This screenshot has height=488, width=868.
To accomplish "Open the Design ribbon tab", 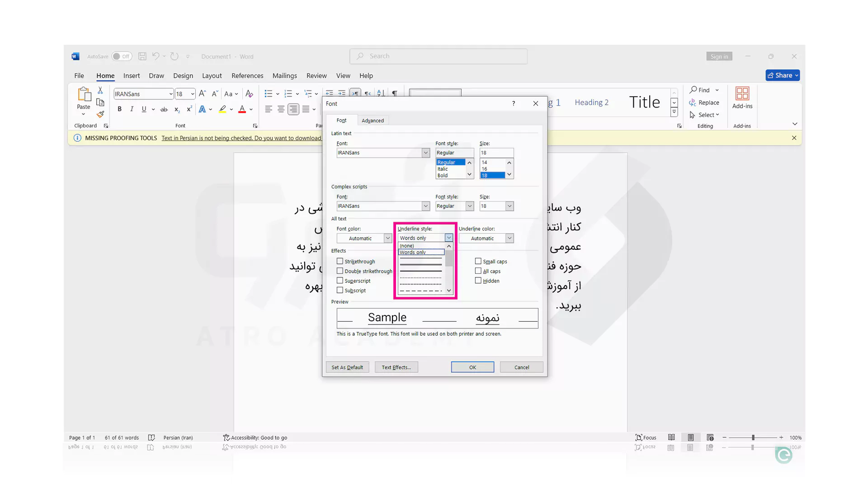I will click(x=183, y=75).
